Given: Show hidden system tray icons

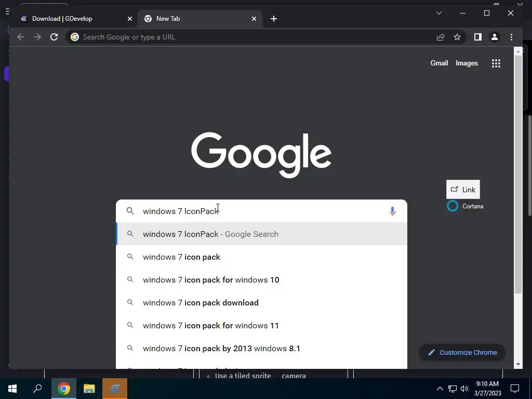Looking at the screenshot, I should tap(440, 389).
